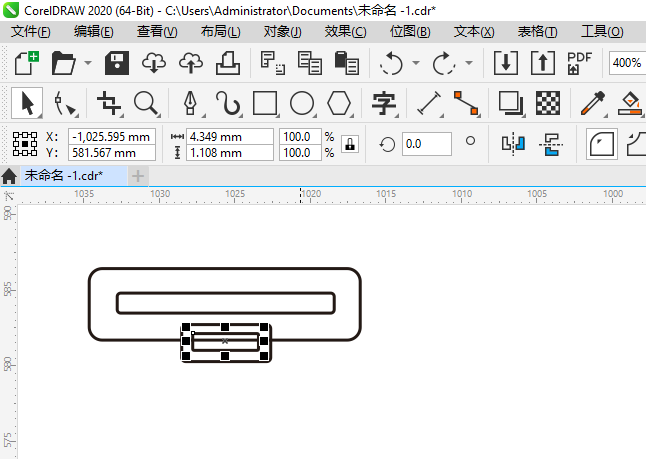Click the Paste clipboard icon
The height and width of the screenshot is (459, 646).
346,63
